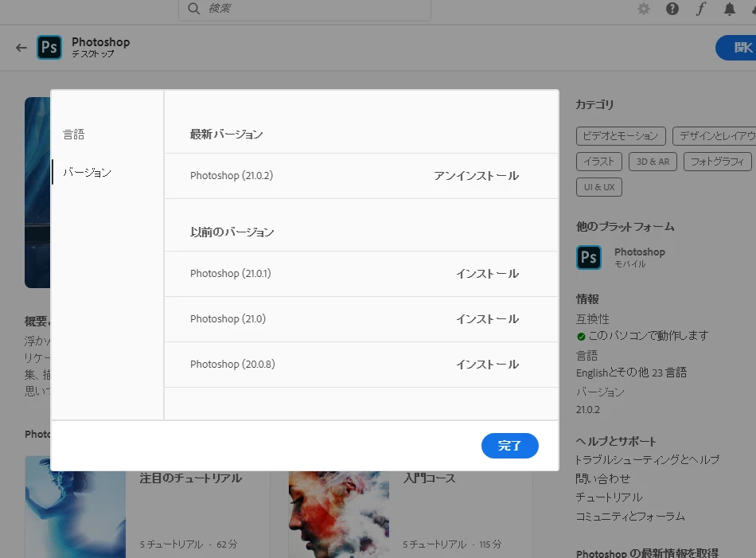Open チュートリアル support link
This screenshot has width=756, height=558.
tap(610, 498)
